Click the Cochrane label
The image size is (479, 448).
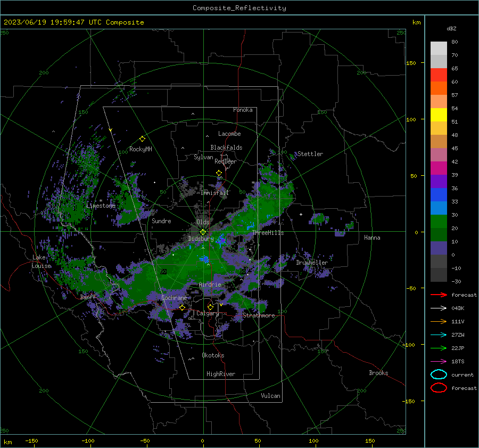(174, 298)
